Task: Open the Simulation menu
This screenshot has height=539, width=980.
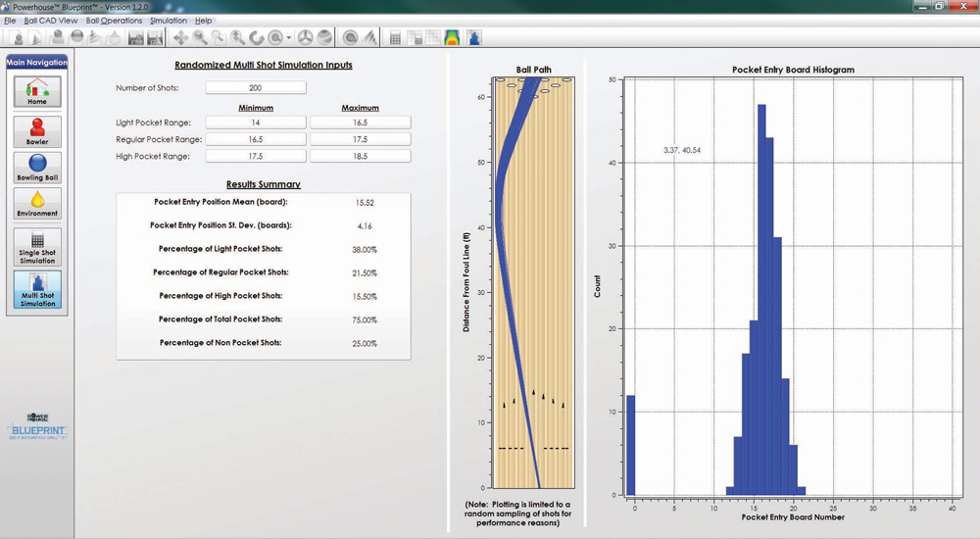Action: click(x=169, y=21)
